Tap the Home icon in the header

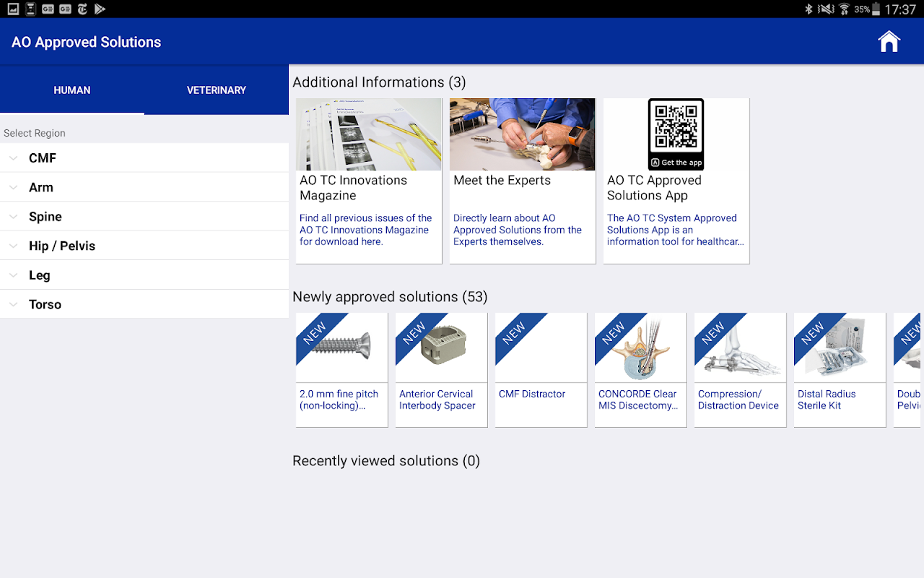click(x=889, y=42)
